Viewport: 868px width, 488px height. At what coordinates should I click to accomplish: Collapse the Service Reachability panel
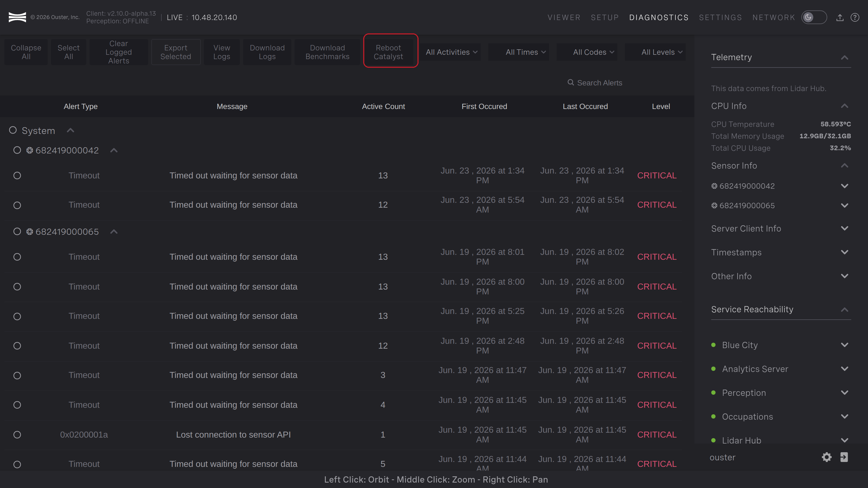(x=844, y=310)
